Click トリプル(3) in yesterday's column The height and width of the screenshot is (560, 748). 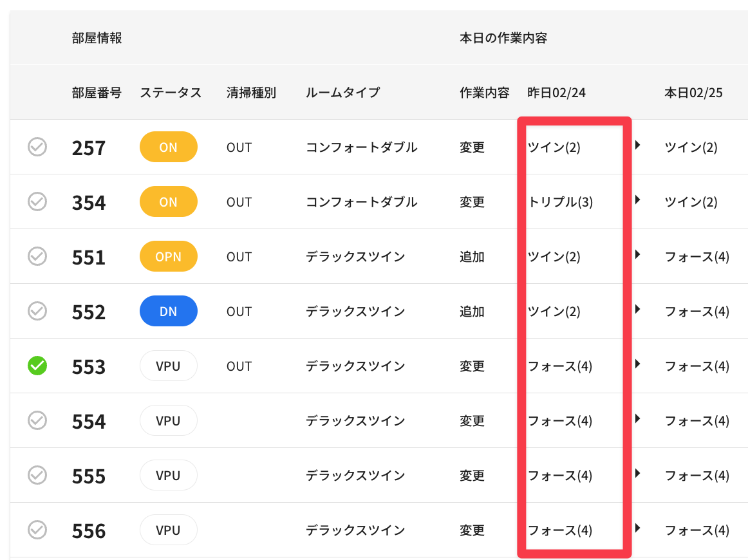pyautogui.click(x=560, y=202)
